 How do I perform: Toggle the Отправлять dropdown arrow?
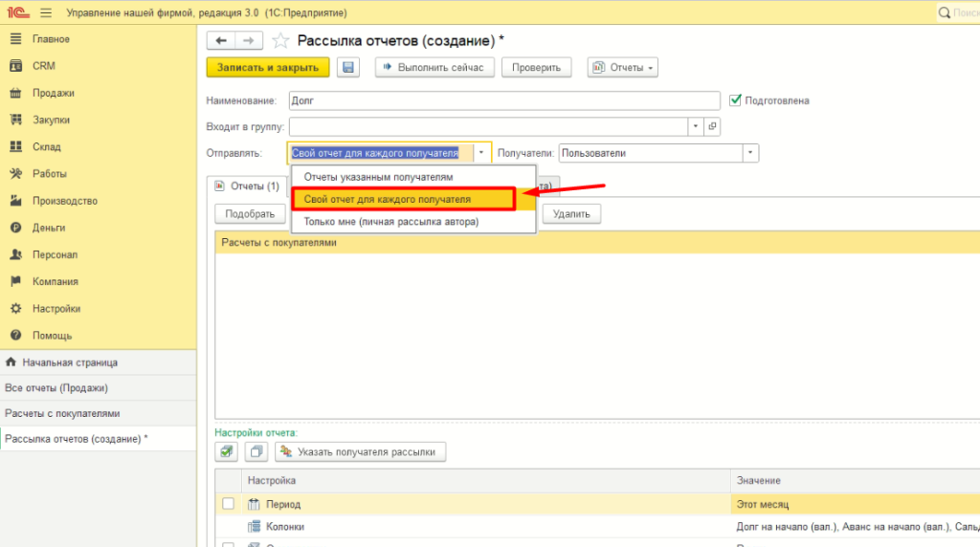pos(481,153)
